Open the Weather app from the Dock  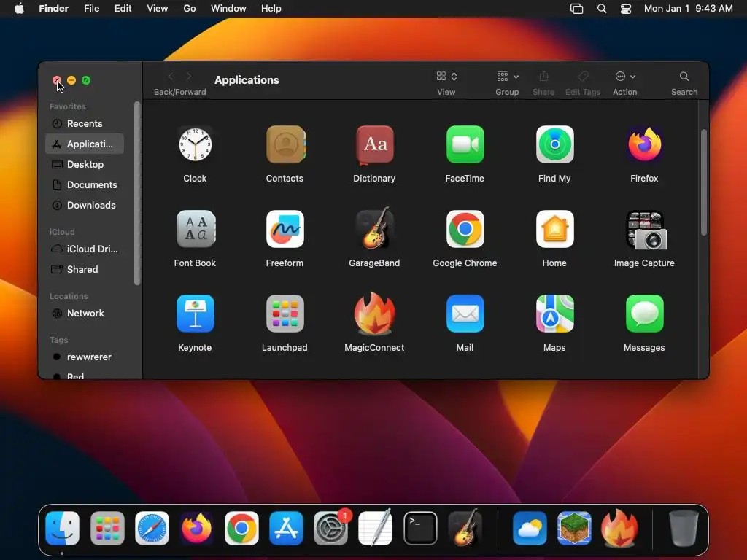[x=530, y=529]
